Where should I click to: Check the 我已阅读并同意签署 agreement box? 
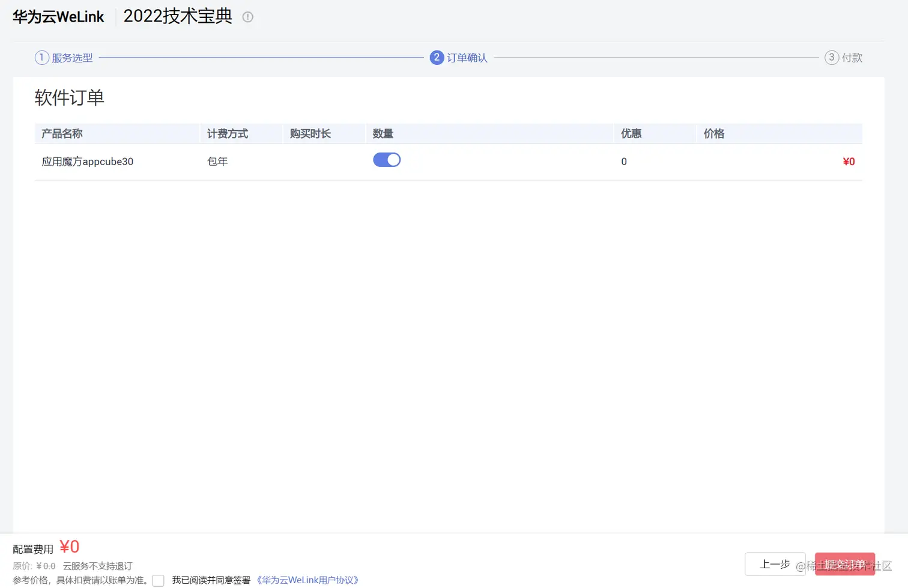[159, 580]
